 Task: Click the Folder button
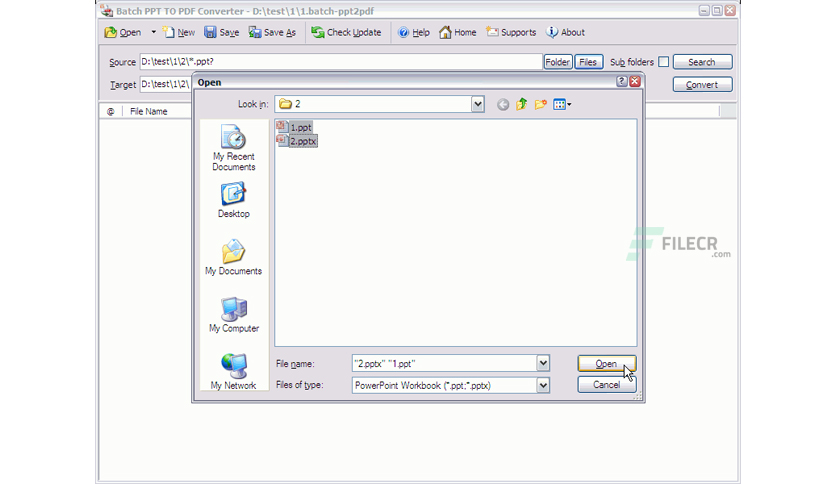click(558, 62)
